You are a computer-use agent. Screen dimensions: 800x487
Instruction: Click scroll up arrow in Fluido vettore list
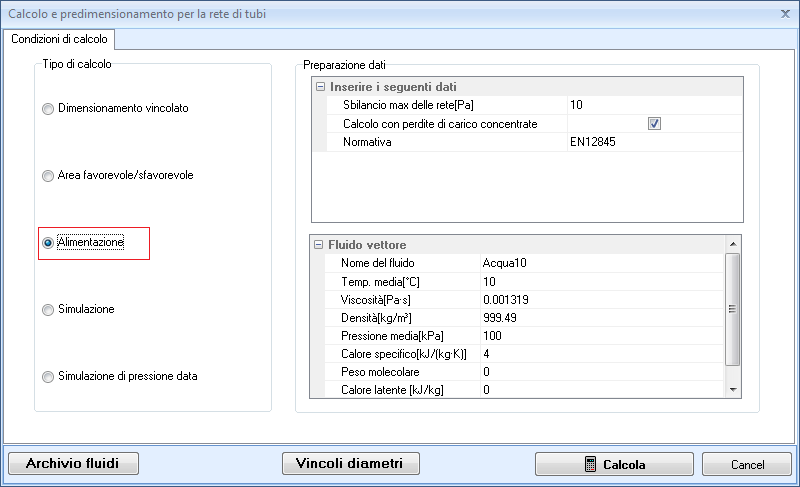(x=733, y=244)
